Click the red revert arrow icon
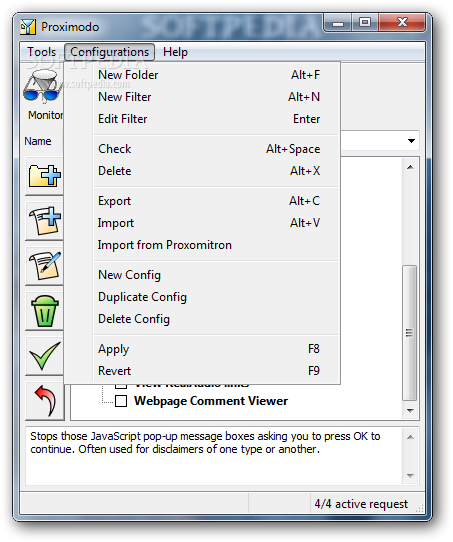 (45, 401)
